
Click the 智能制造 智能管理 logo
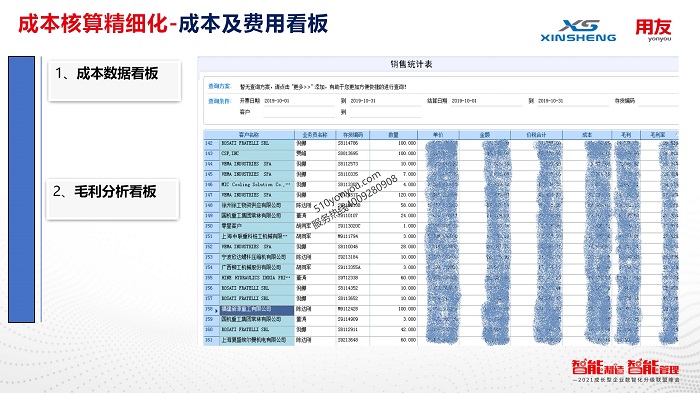click(625, 371)
